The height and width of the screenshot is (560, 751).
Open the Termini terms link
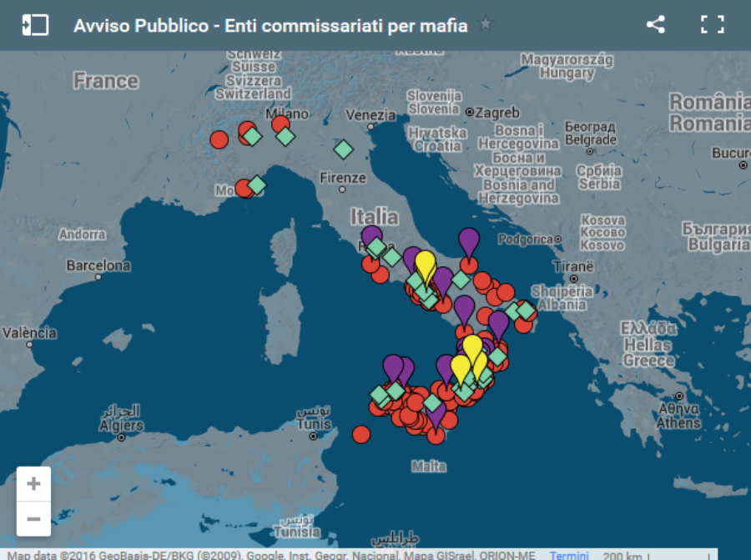569,555
